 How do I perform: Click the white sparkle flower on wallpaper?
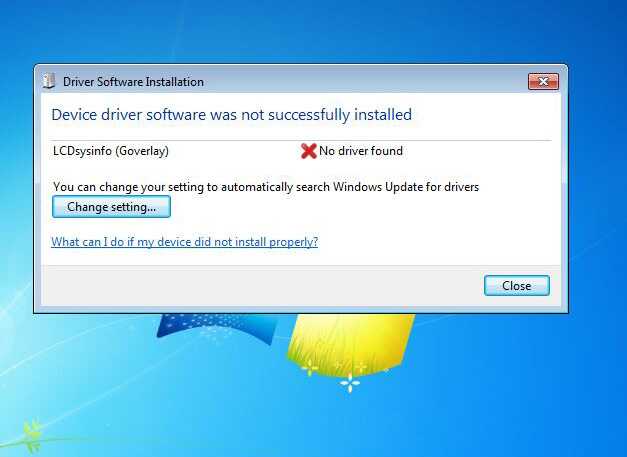click(x=350, y=383)
